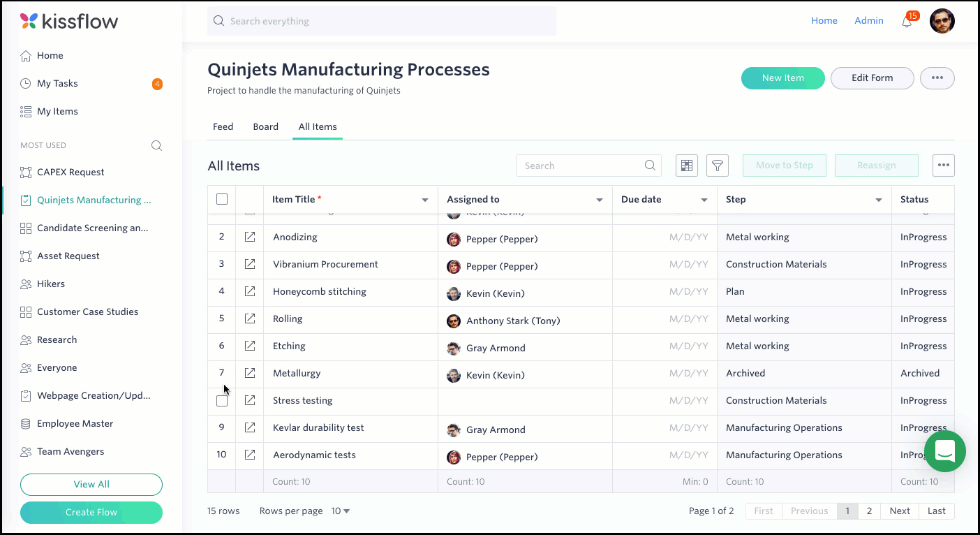Image resolution: width=980 pixels, height=535 pixels.
Task: Check the Stress testing row checkbox
Action: coord(222,401)
